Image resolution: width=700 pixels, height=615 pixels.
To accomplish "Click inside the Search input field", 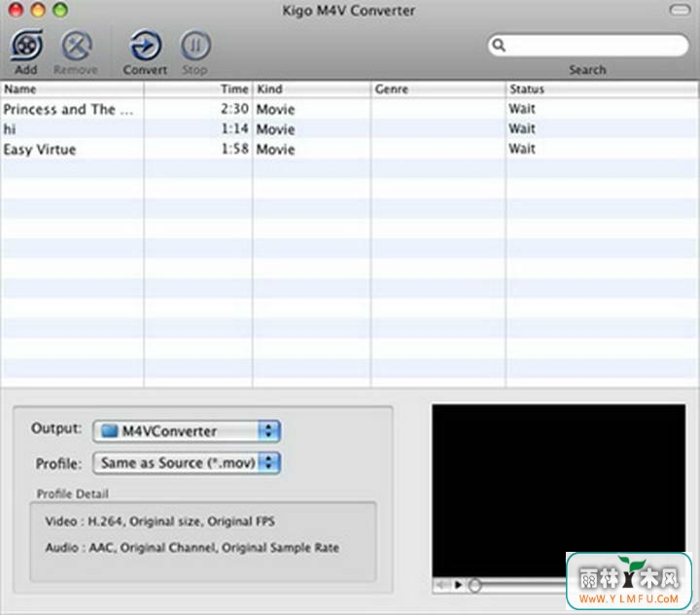I will [587, 45].
